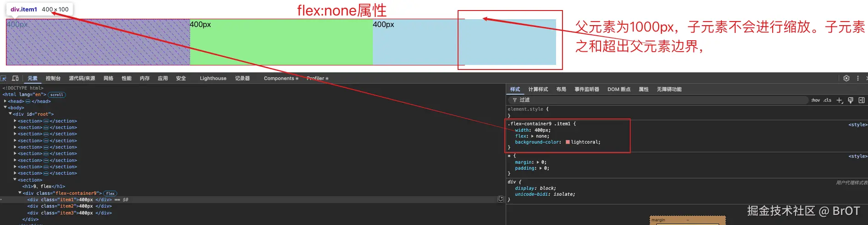Open the Components tab
This screenshot has width=868, height=225.
tap(281, 79)
